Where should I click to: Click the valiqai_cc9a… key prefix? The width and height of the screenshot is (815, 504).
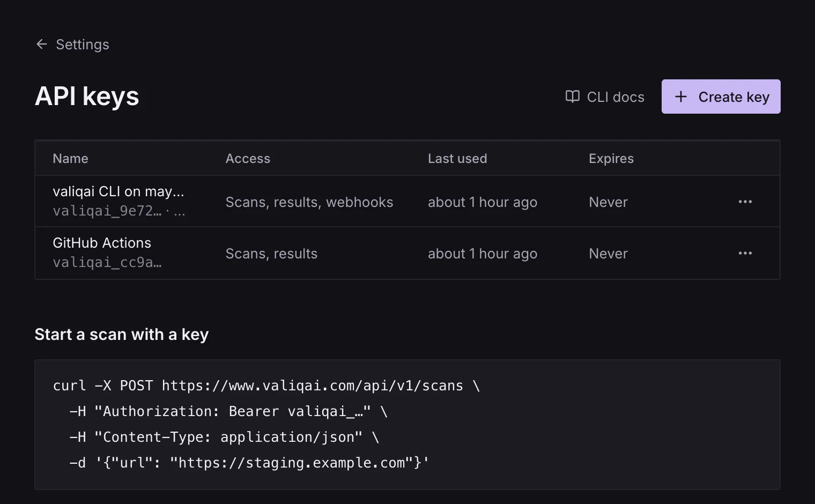click(x=107, y=262)
